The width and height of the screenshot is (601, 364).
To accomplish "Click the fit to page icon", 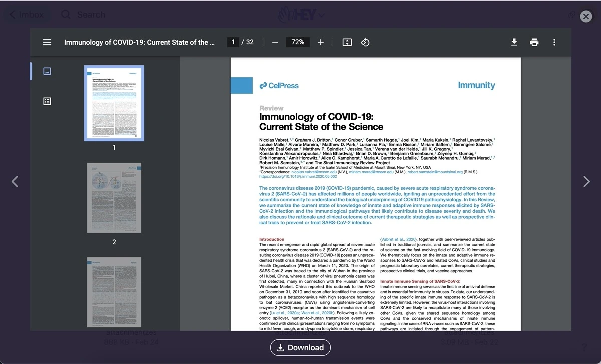I will click(x=347, y=42).
